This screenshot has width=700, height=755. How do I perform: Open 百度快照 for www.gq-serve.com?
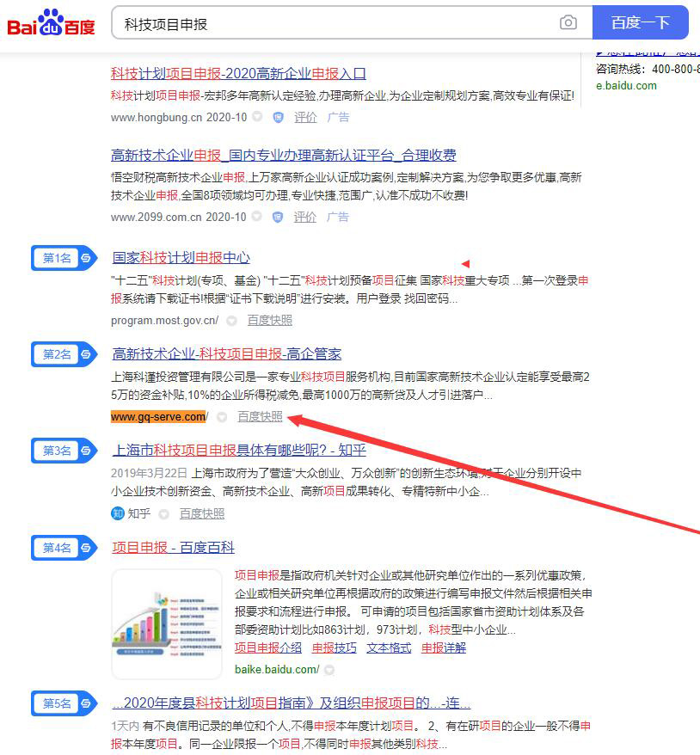260,416
